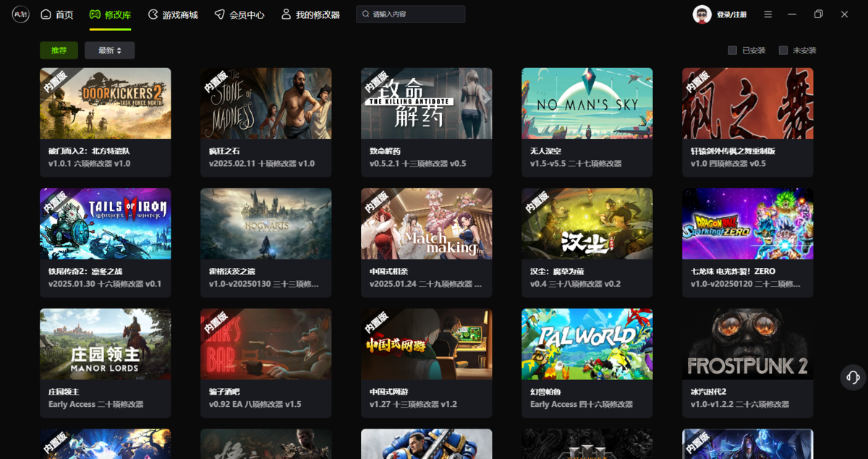Viewport: 868px width, 459px height.
Task: Select the 推荐 filter button
Action: (59, 51)
